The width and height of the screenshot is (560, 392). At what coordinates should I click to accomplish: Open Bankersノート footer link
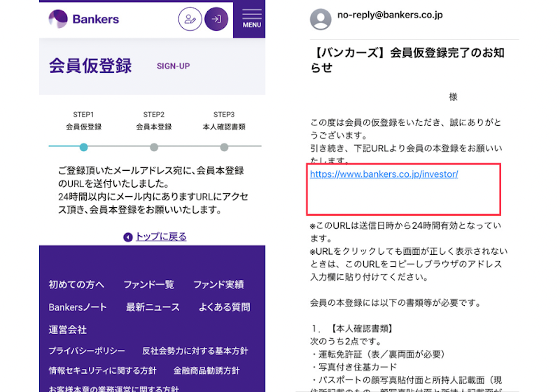coord(78,307)
